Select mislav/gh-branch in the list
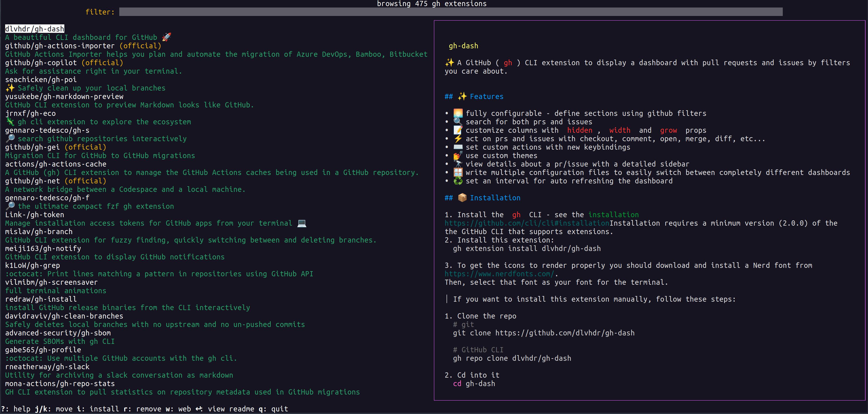 tap(39, 231)
